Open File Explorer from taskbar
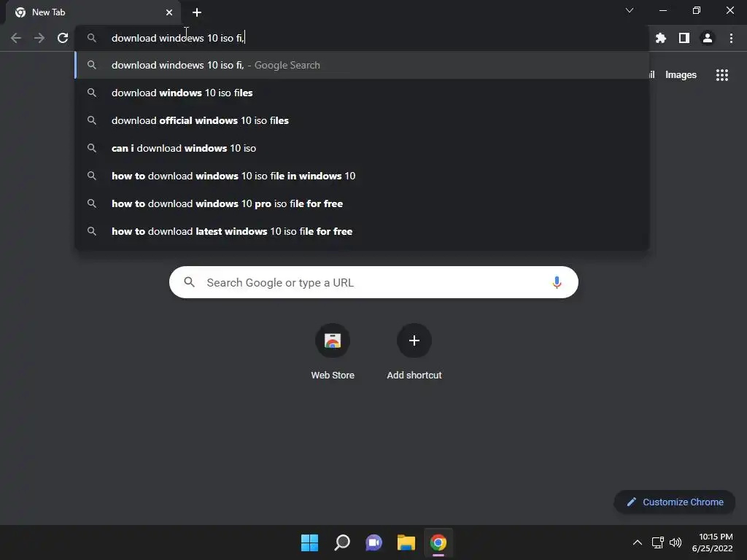This screenshot has width=747, height=560. click(x=406, y=542)
